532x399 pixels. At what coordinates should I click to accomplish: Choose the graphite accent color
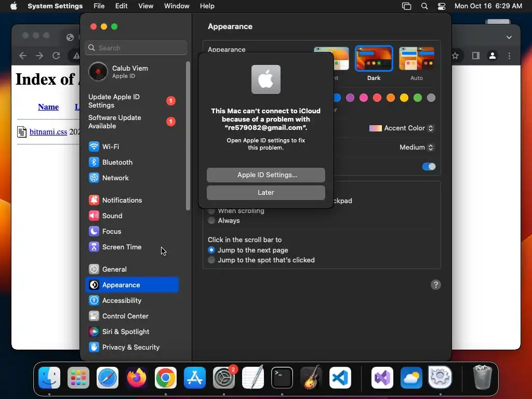pyautogui.click(x=431, y=98)
